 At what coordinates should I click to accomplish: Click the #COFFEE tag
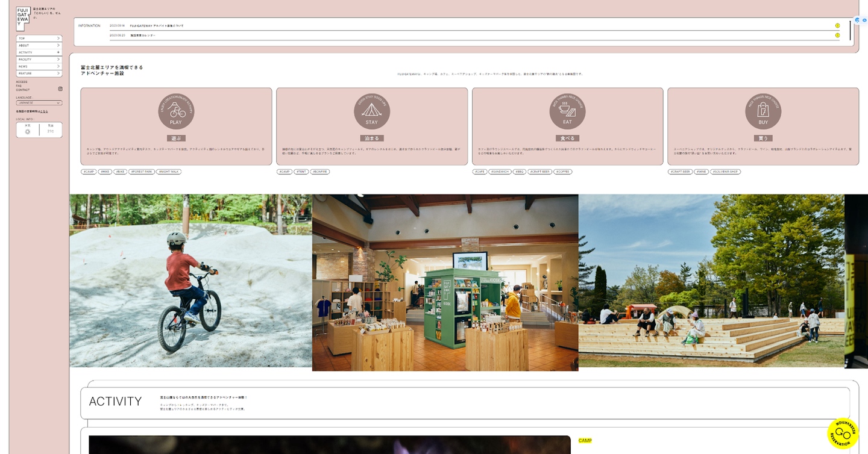coord(562,172)
